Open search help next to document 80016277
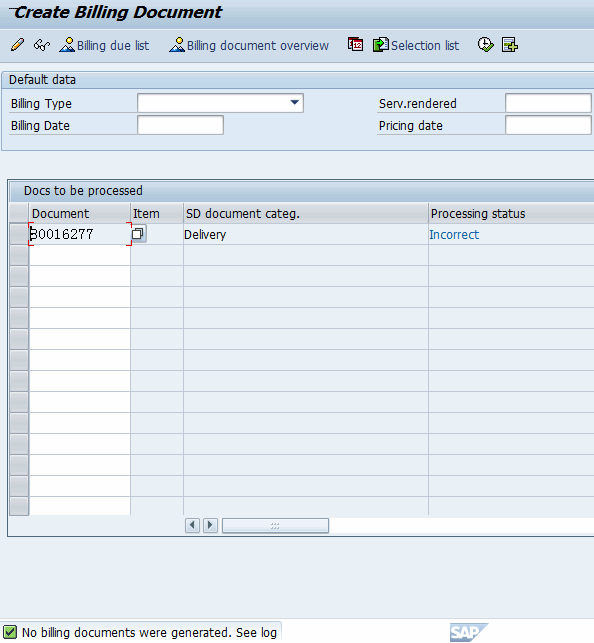594x643 pixels. 138,234
